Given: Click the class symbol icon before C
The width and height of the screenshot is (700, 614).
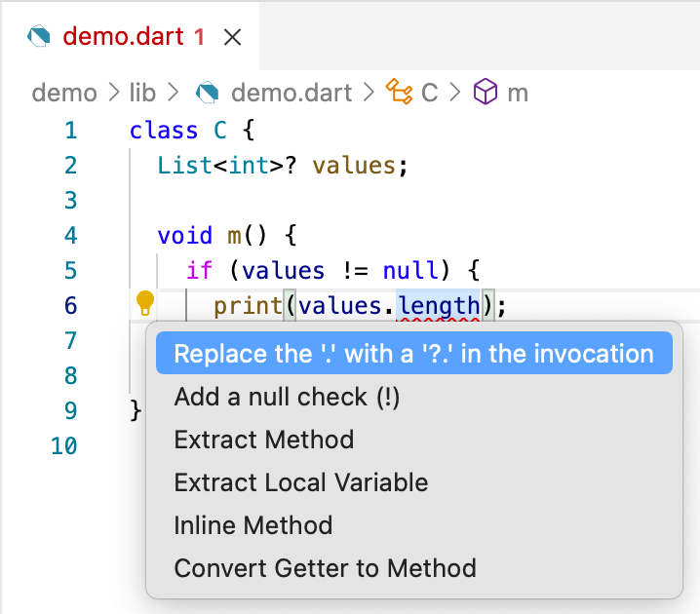Looking at the screenshot, I should point(399,93).
